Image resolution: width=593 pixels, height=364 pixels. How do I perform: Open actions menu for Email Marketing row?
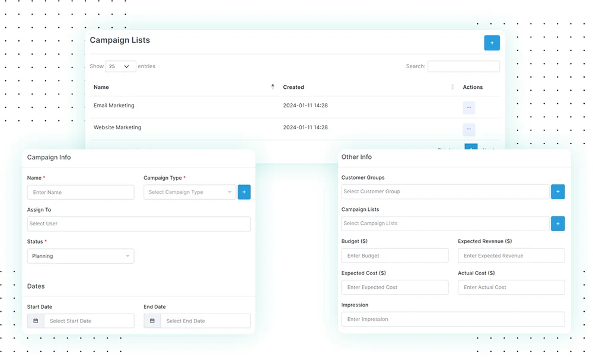point(468,107)
